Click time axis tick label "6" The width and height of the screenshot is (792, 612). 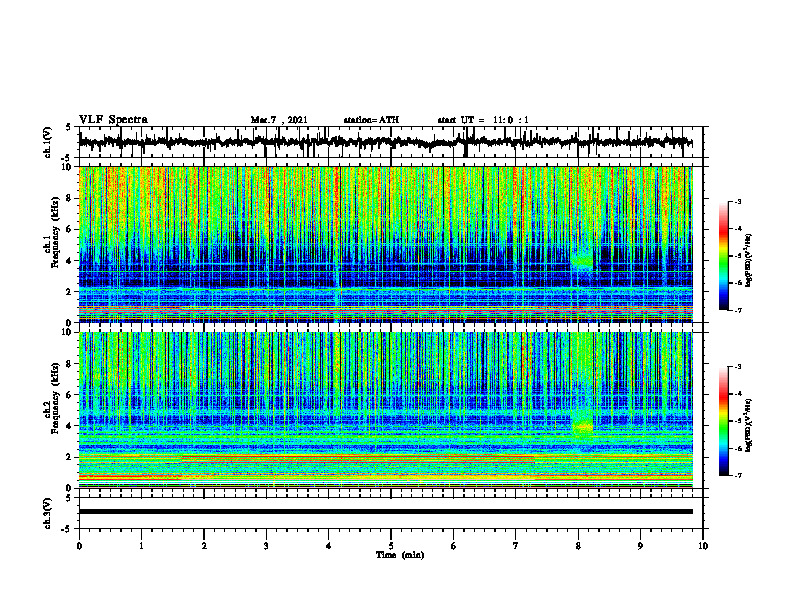[454, 546]
